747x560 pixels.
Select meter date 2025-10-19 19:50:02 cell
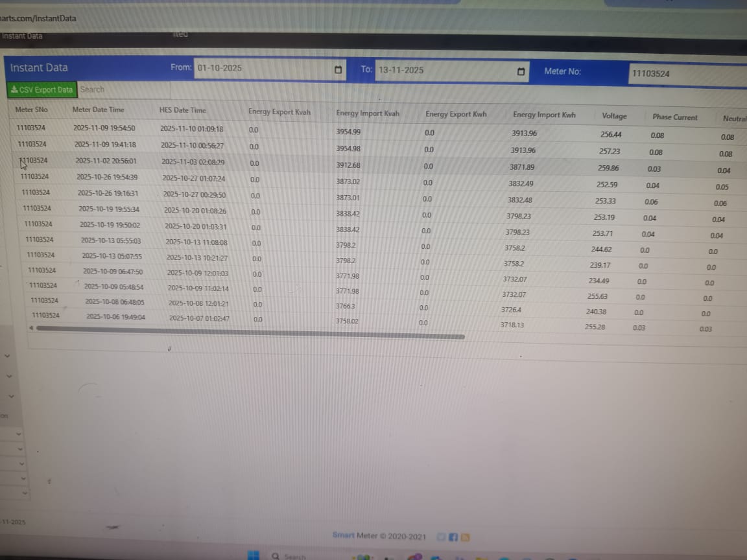click(110, 225)
